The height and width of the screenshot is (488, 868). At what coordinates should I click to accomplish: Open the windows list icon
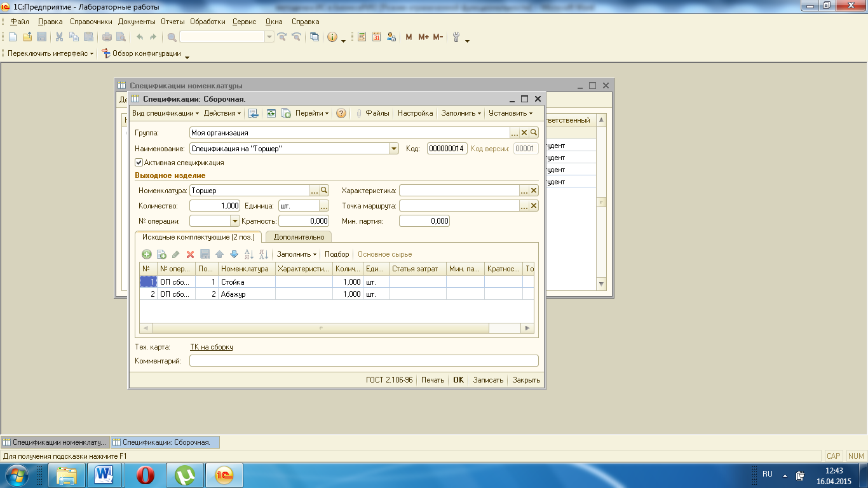point(315,37)
